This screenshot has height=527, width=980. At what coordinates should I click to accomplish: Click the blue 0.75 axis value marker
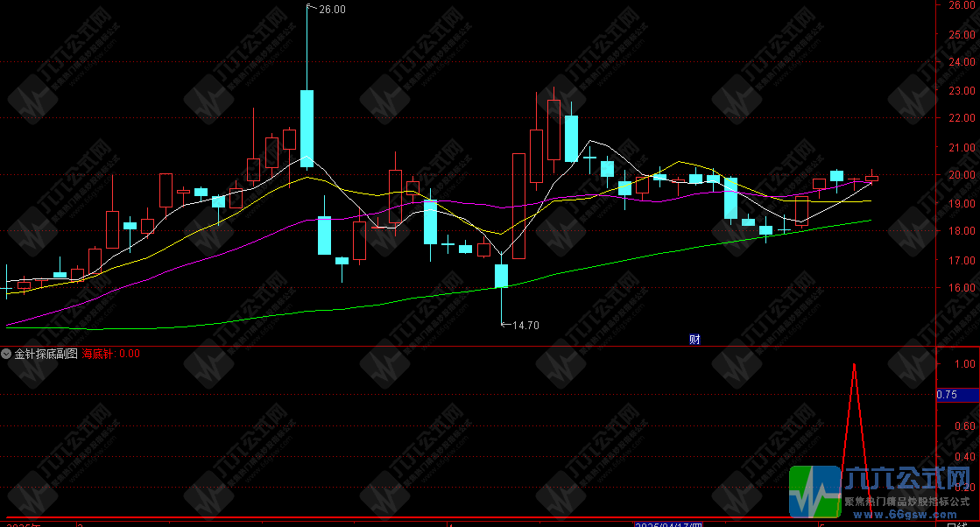946,395
